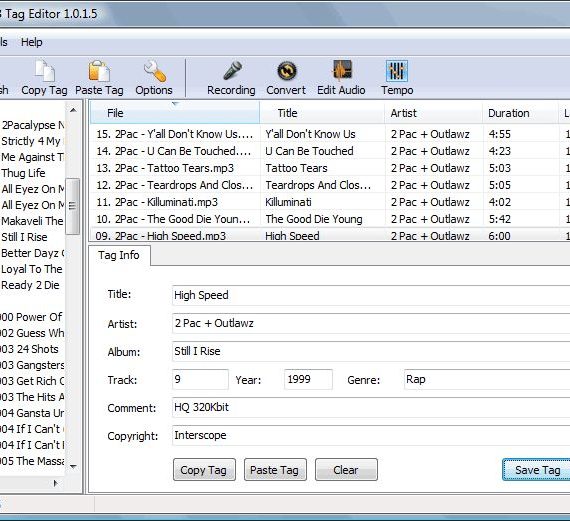Select the Loyal To The folder
570x521 pixels.
point(32,269)
